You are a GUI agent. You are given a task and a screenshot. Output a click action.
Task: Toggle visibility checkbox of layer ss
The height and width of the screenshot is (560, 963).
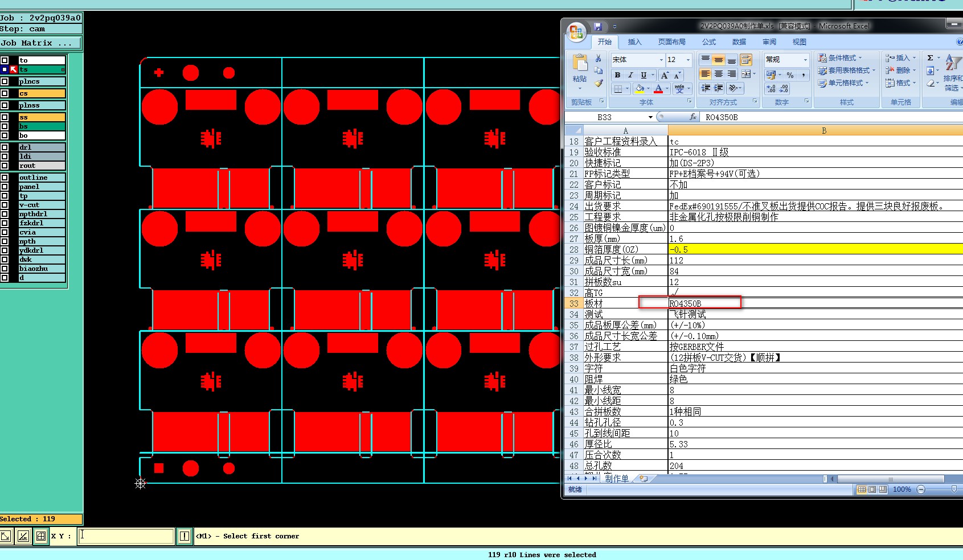[x=5, y=117]
